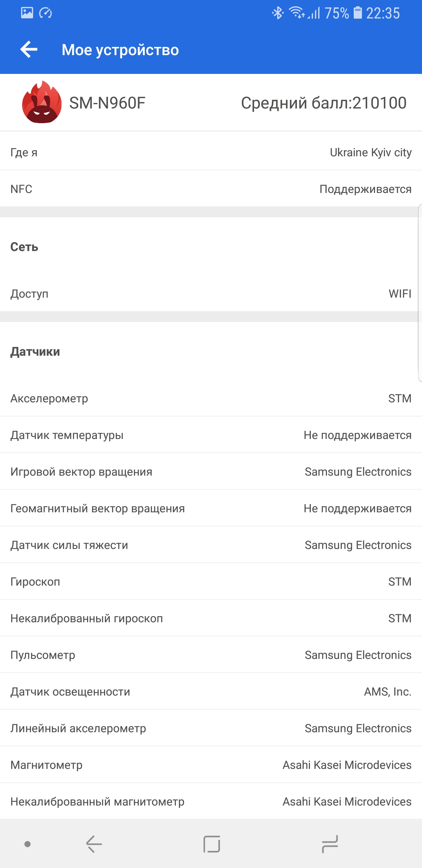Select the NFC row
Viewport: 422px width, 868px height.
click(211, 189)
